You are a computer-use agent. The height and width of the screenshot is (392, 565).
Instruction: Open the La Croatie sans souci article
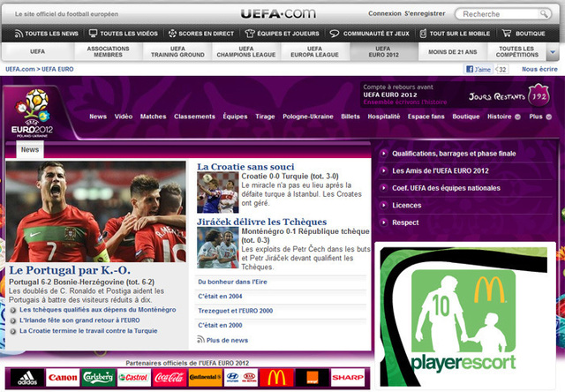pos(245,166)
